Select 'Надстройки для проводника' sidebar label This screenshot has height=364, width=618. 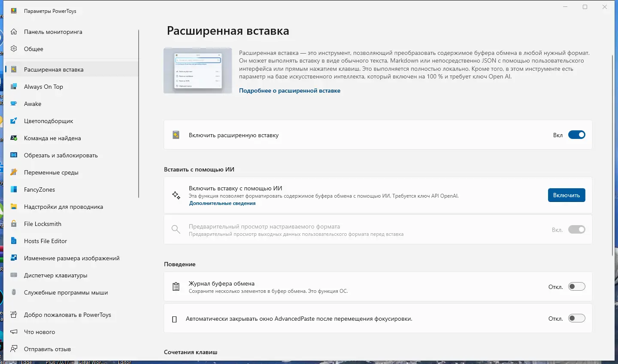[64, 207]
